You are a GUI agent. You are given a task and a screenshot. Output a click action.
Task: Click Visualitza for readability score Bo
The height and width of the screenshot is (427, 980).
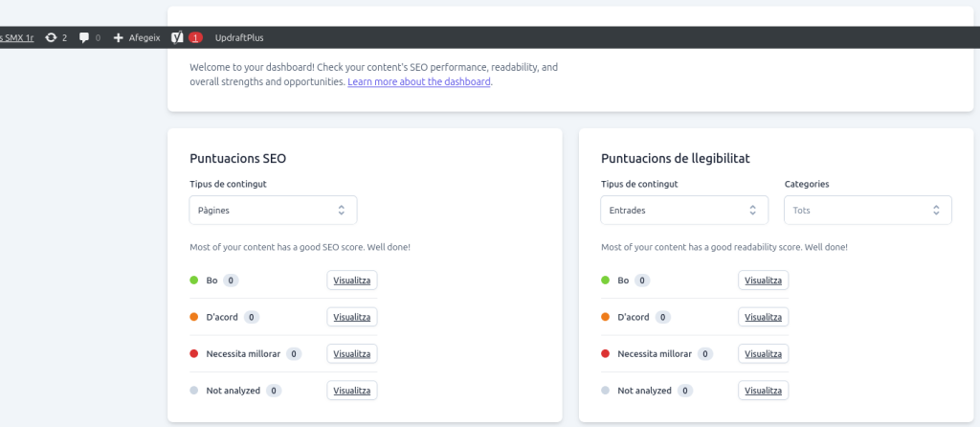(x=763, y=281)
